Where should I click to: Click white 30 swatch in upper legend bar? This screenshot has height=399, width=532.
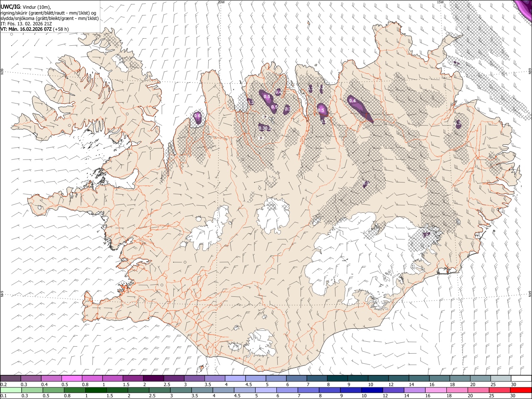[x=521, y=379]
